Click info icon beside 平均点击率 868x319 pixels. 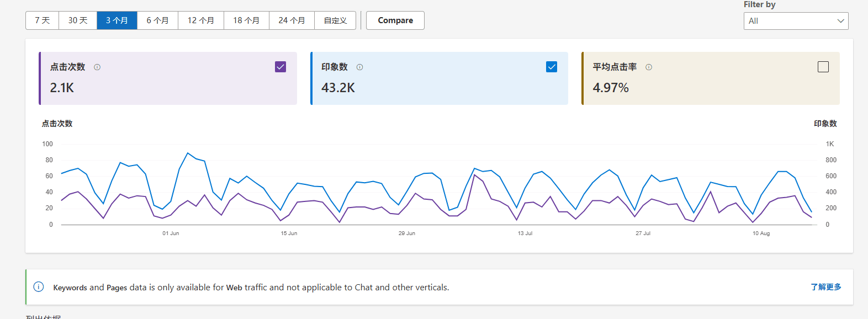649,67
